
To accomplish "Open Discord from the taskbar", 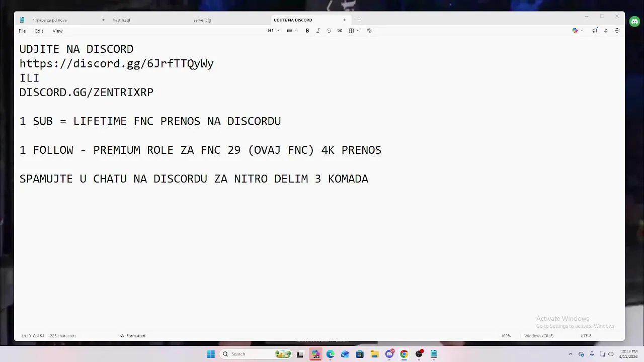I will pos(389,354).
